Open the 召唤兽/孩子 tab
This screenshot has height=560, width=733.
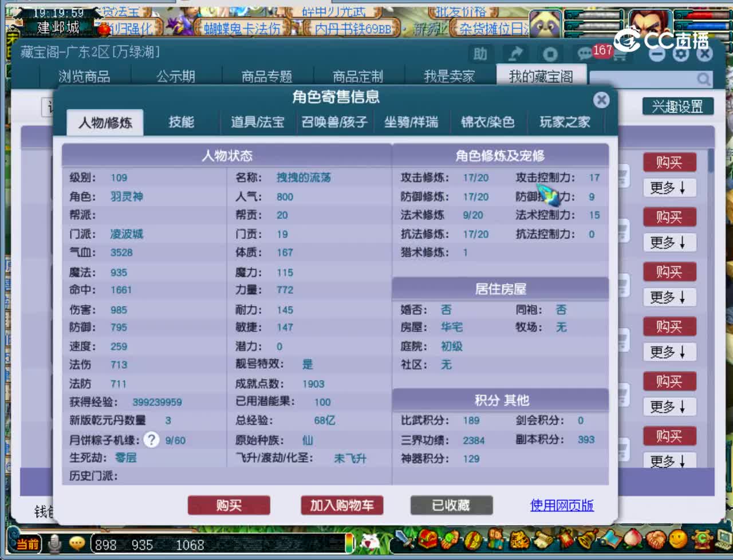tap(334, 122)
